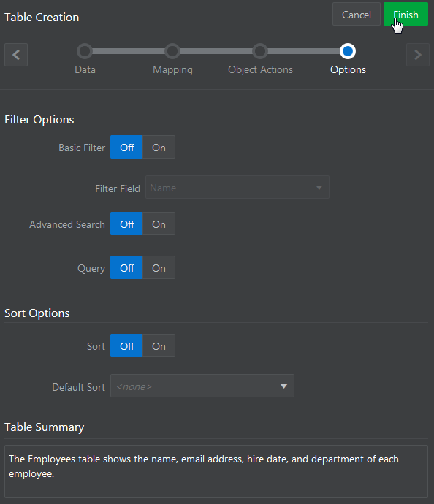Click the Query label
This screenshot has height=504, width=434.
[91, 268]
